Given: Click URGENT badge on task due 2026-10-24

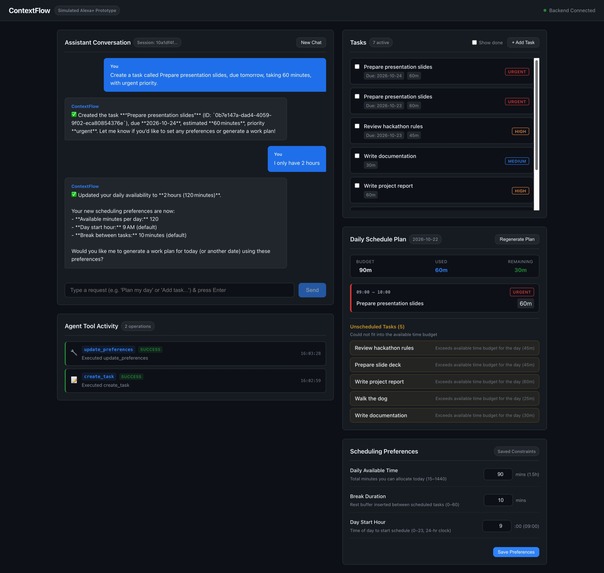Looking at the screenshot, I should [x=517, y=72].
